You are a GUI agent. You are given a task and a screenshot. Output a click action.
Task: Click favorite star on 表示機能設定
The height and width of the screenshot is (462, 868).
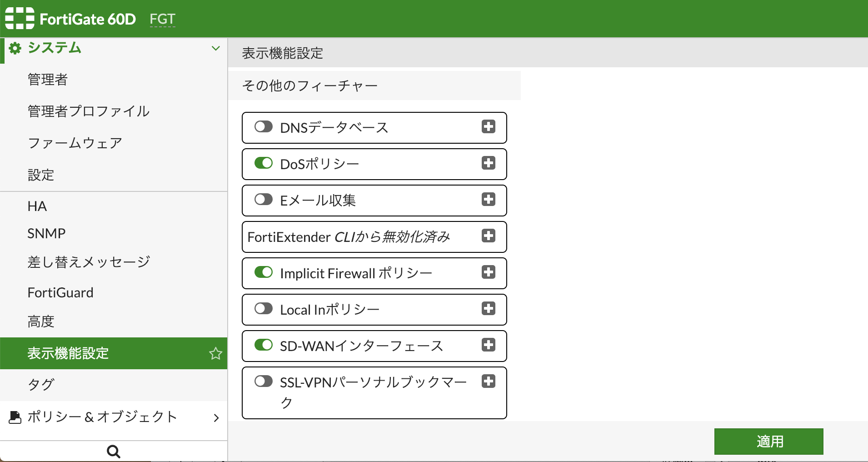[x=215, y=353]
